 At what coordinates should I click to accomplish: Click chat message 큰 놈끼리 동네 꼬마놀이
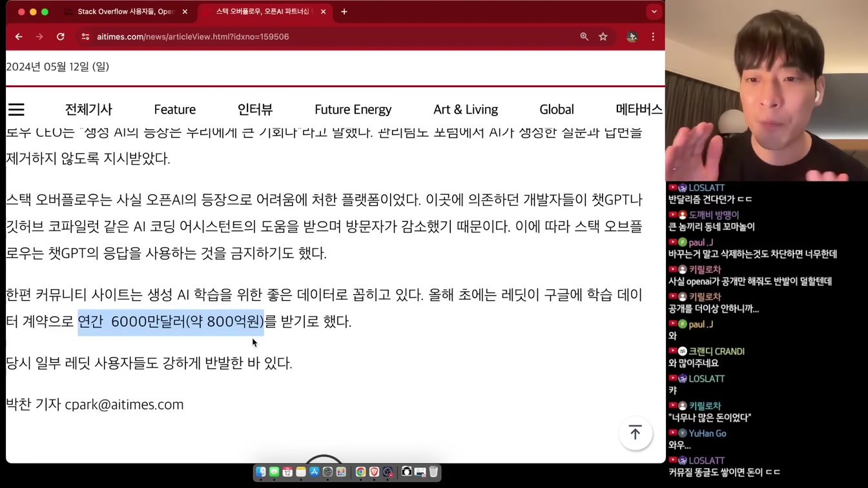[711, 227]
